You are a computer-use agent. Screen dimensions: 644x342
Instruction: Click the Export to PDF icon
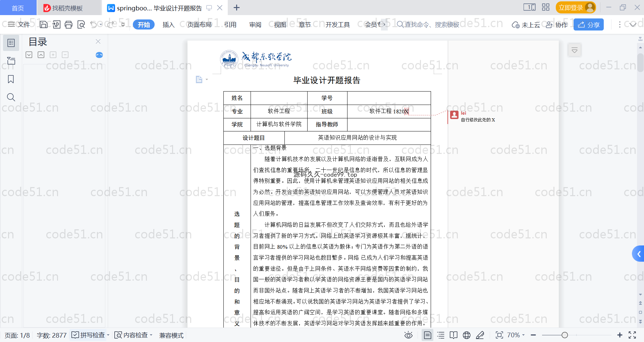pos(56,24)
